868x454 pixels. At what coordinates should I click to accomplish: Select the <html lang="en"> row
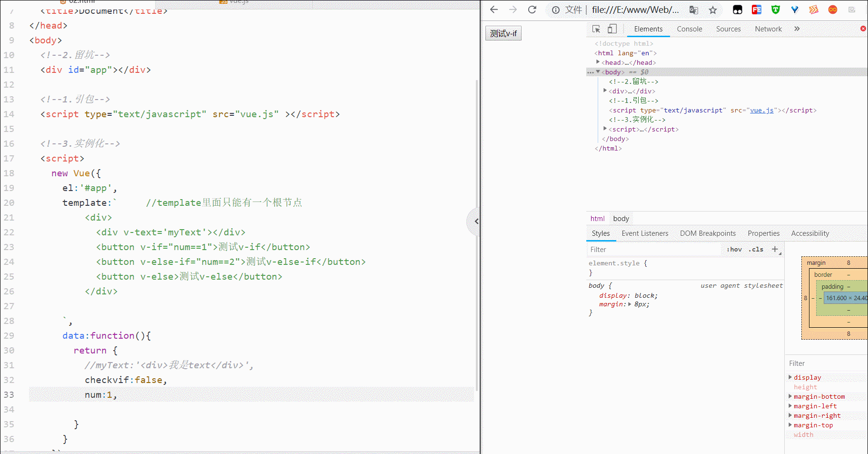click(x=625, y=53)
